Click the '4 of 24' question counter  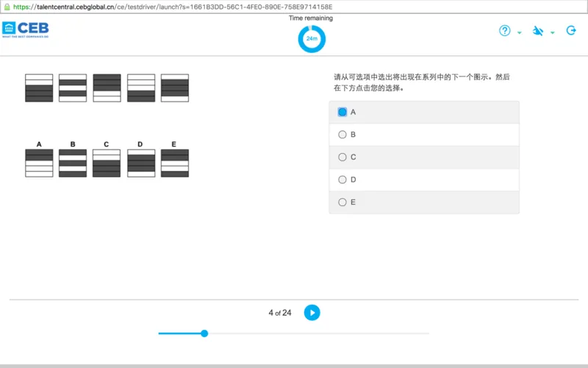[x=280, y=313]
